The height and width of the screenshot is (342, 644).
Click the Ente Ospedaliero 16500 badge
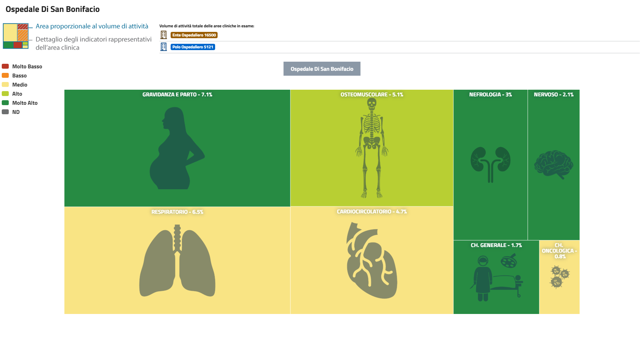(194, 35)
